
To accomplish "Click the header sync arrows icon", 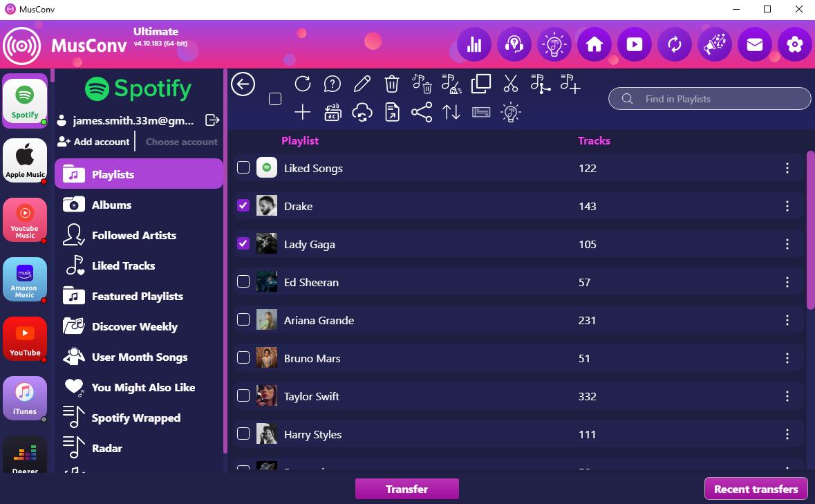I will click(675, 45).
